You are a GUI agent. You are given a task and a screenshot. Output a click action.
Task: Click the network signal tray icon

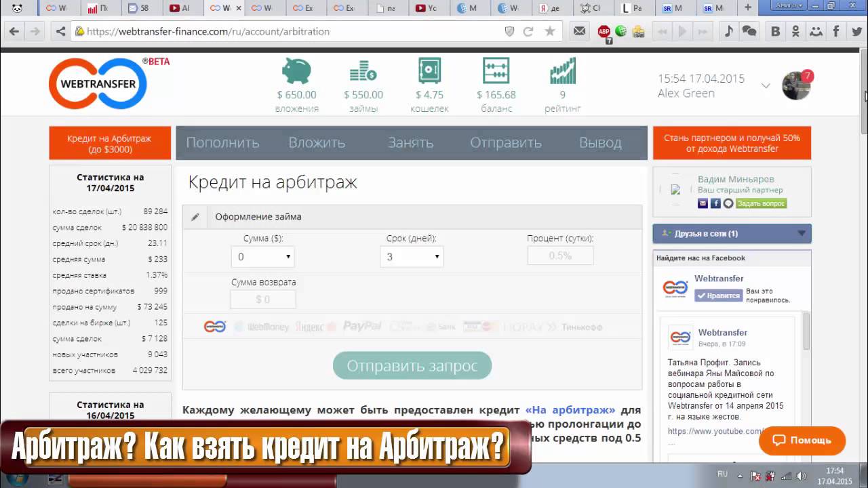click(x=787, y=476)
